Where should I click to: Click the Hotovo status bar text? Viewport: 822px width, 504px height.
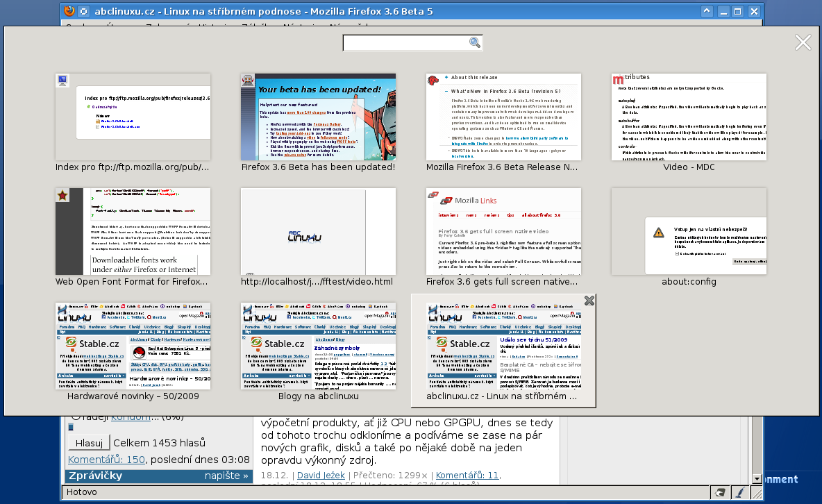click(82, 492)
